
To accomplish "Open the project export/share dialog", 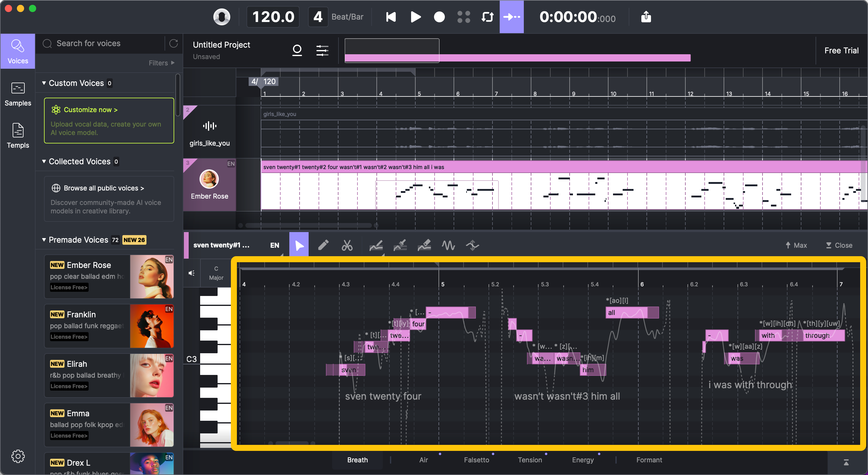I will [646, 17].
